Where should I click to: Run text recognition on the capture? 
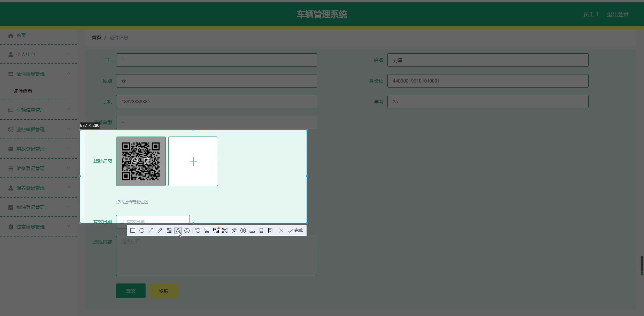(225, 230)
